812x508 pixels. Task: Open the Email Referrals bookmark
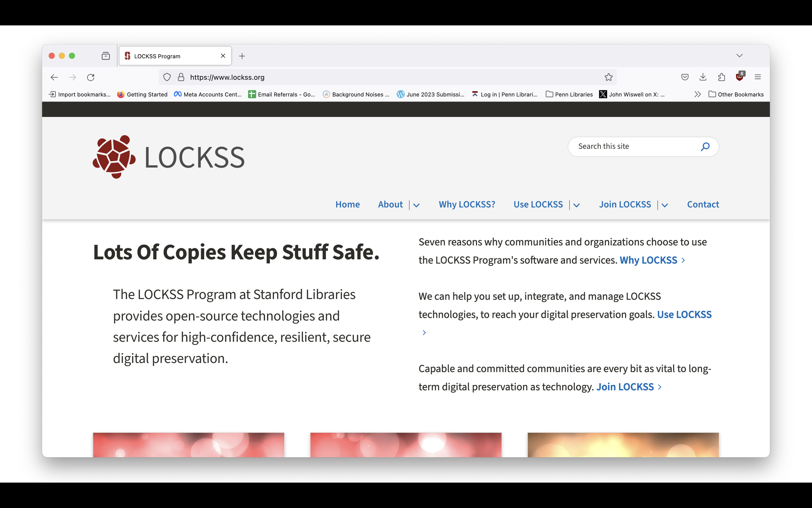click(x=281, y=95)
